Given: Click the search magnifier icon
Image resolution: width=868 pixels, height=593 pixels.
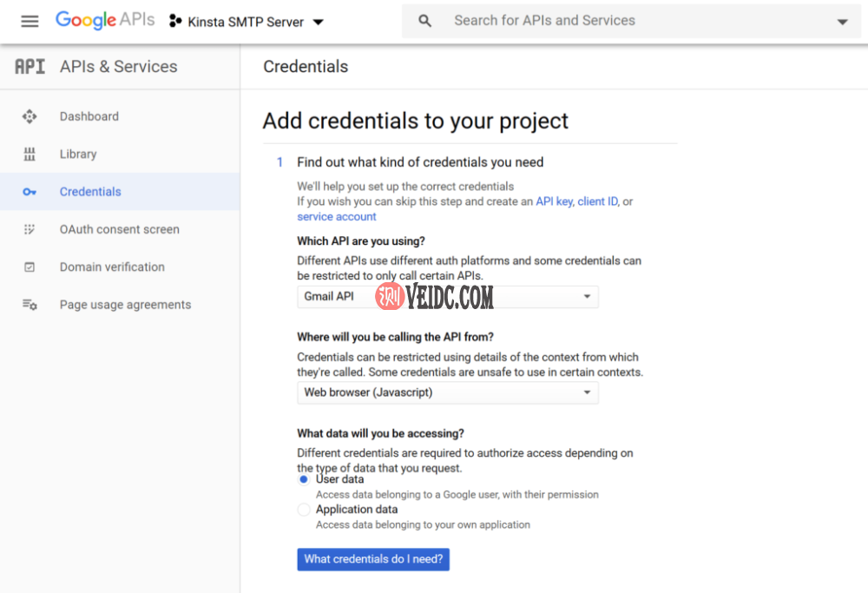Looking at the screenshot, I should click(x=425, y=21).
